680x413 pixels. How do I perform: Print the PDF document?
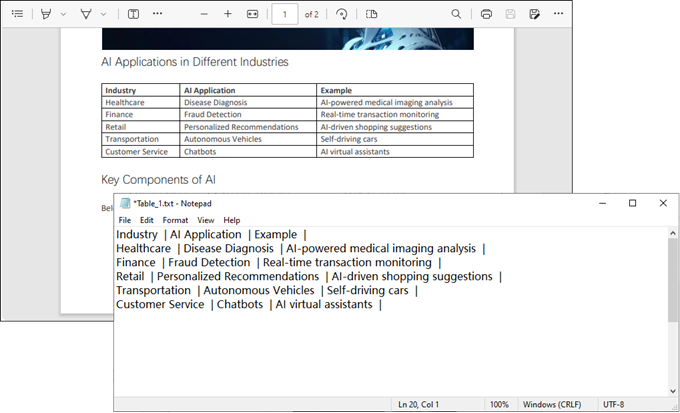[x=486, y=14]
